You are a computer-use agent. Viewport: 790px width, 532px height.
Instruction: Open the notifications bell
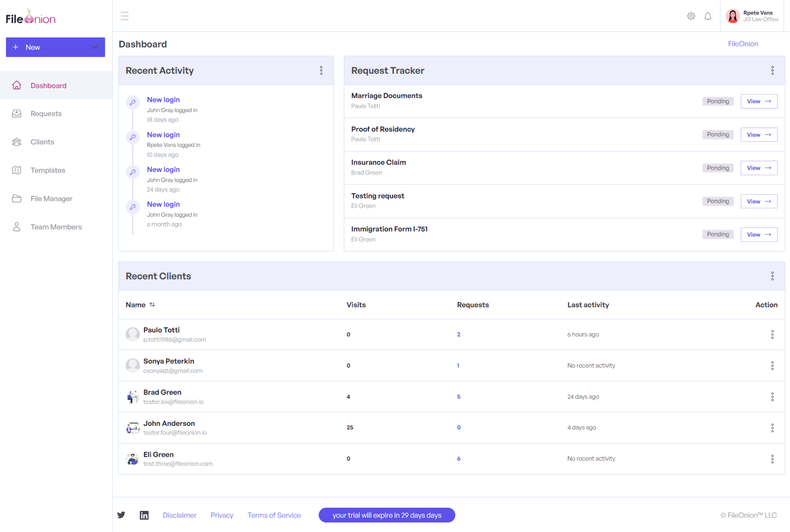[708, 16]
